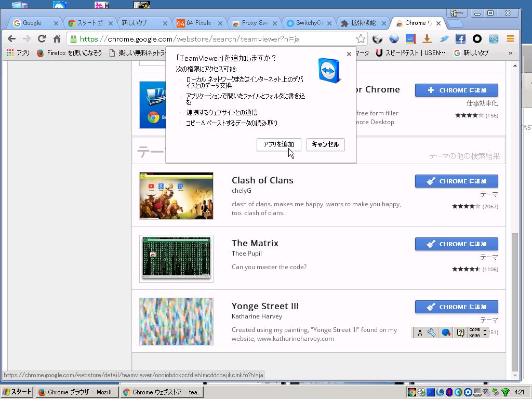This screenshot has width=532, height=399.
Task: Confirm with アプリを追加 button
Action: [279, 144]
